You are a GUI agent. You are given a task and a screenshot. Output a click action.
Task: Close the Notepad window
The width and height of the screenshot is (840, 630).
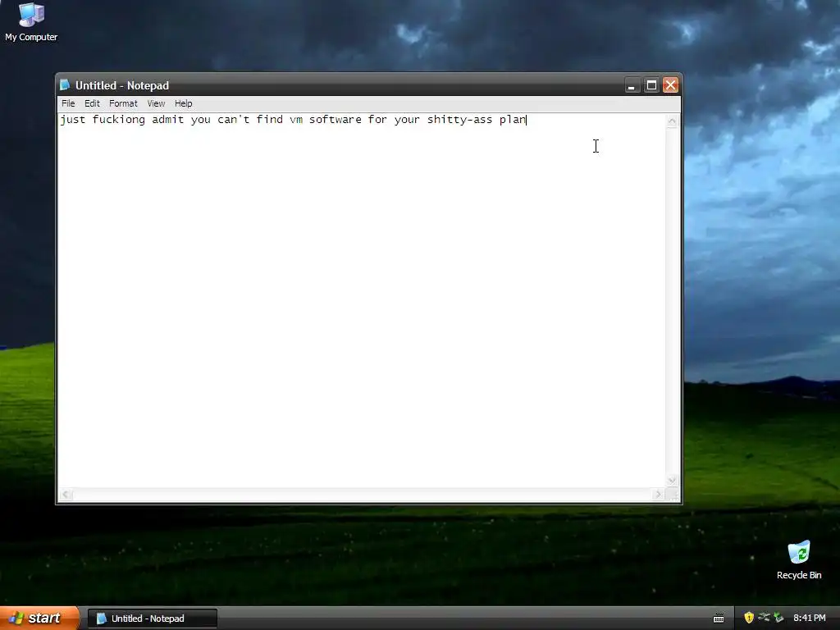pos(671,85)
